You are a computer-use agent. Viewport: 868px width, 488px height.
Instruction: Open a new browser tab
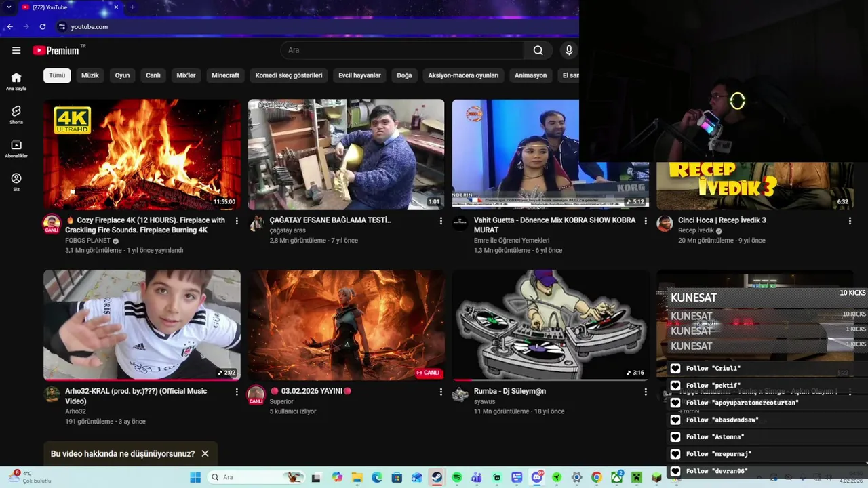pos(132,7)
